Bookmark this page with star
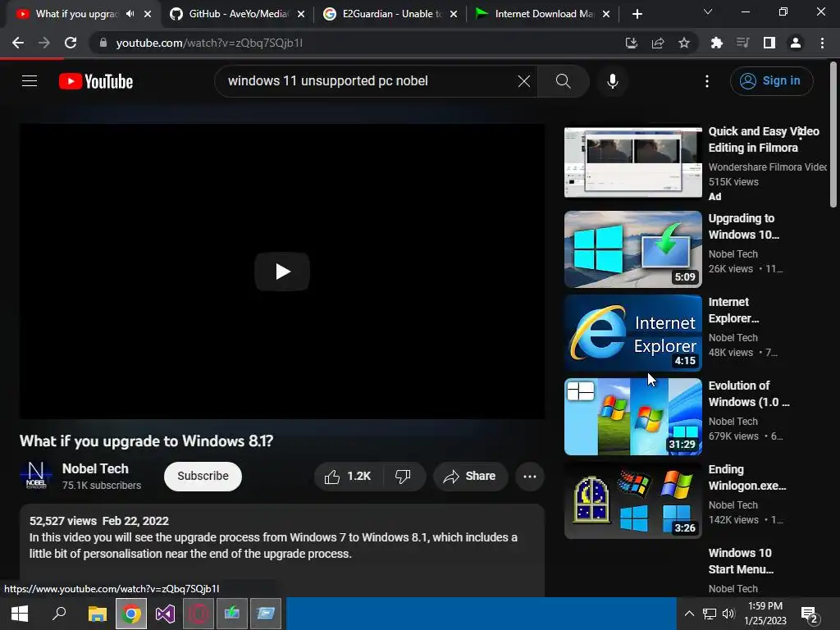This screenshot has height=630, width=840. click(684, 43)
